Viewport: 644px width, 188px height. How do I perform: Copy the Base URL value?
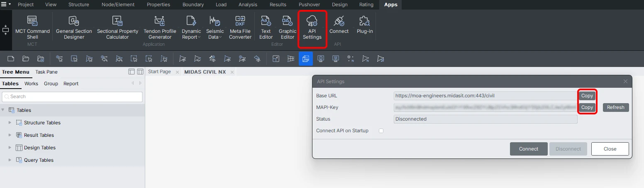click(x=587, y=96)
